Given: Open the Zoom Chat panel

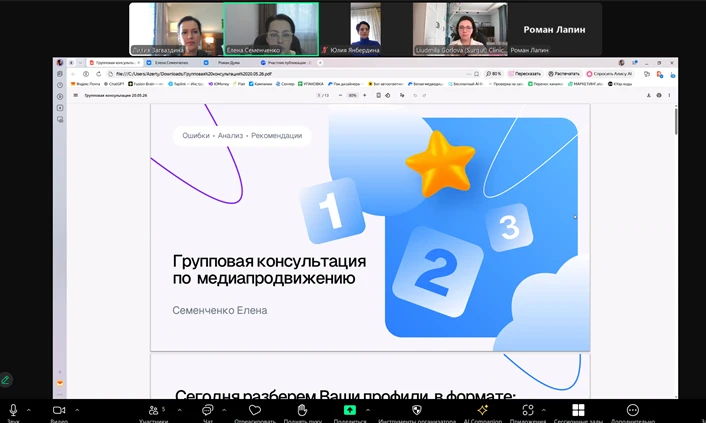Looking at the screenshot, I should tap(208, 410).
